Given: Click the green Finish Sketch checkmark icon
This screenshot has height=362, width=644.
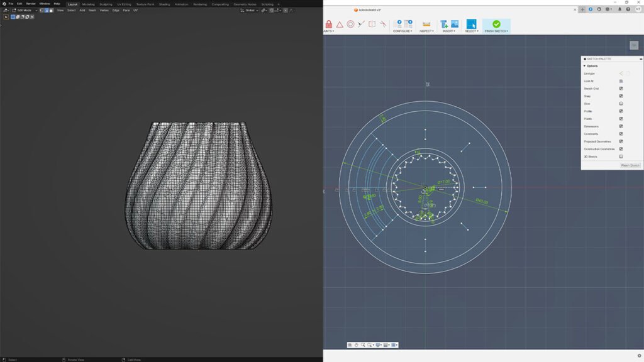Looking at the screenshot, I should (496, 23).
